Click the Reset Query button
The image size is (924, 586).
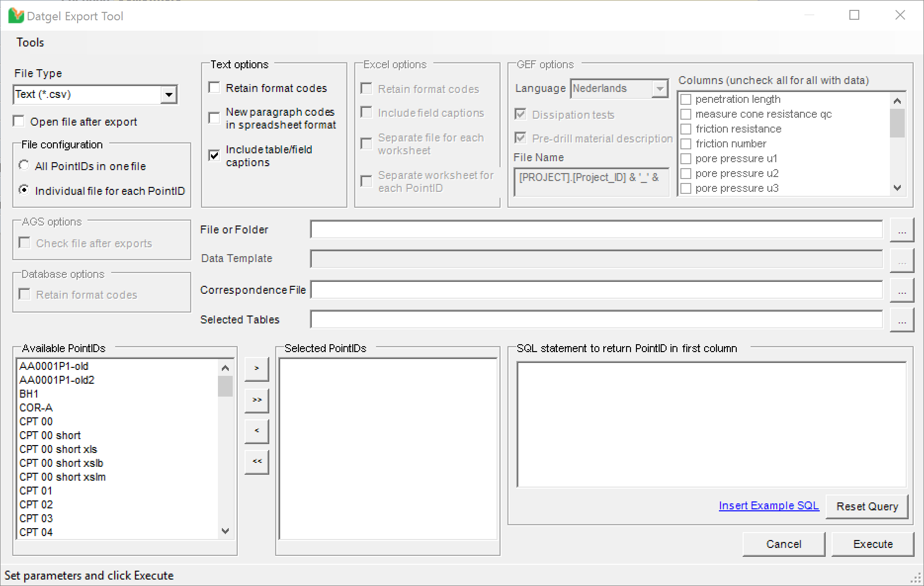click(x=867, y=506)
